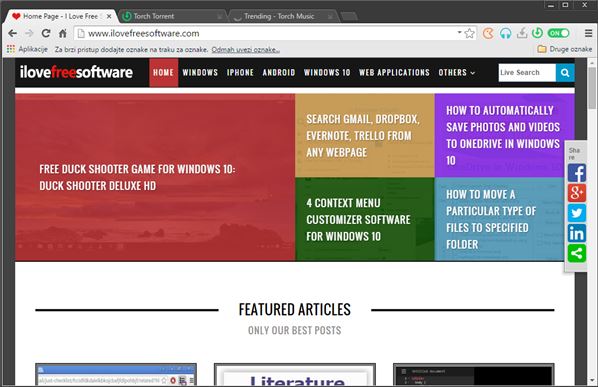598x387 pixels.
Task: Open the Druge oznake bookmarks folder
Action: pos(564,49)
